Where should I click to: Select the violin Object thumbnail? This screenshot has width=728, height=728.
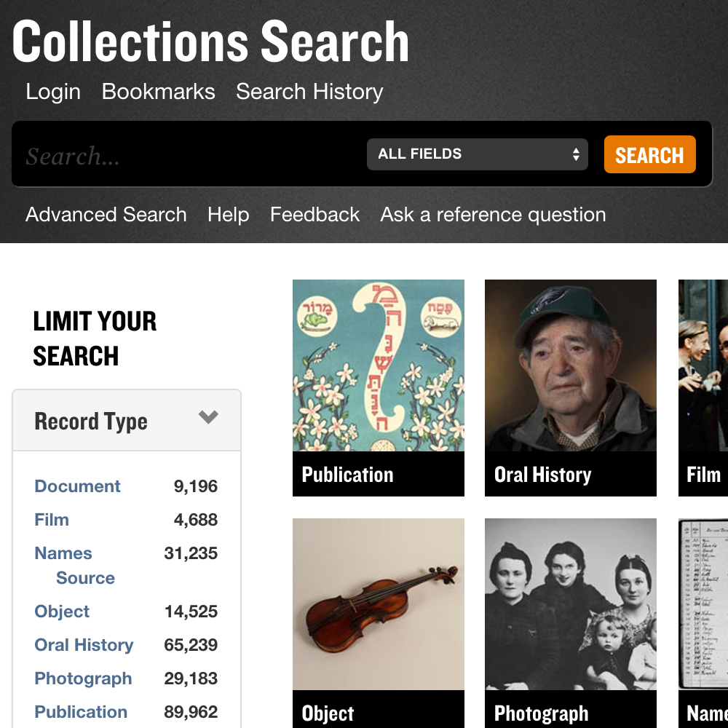[x=379, y=623]
